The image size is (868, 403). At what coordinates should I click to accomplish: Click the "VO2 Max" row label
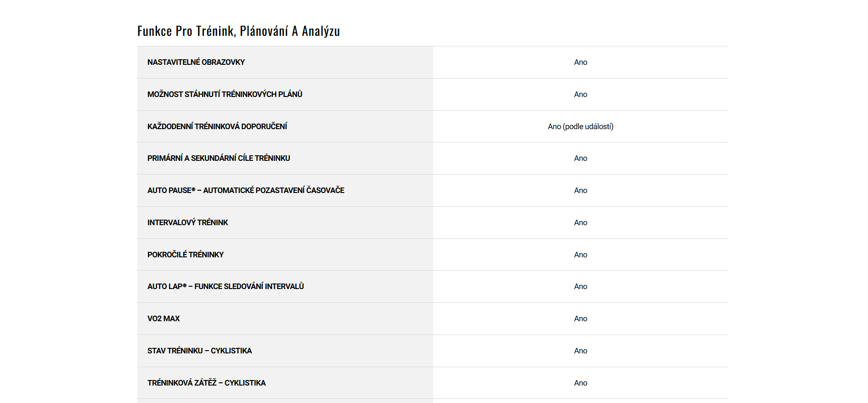(163, 318)
